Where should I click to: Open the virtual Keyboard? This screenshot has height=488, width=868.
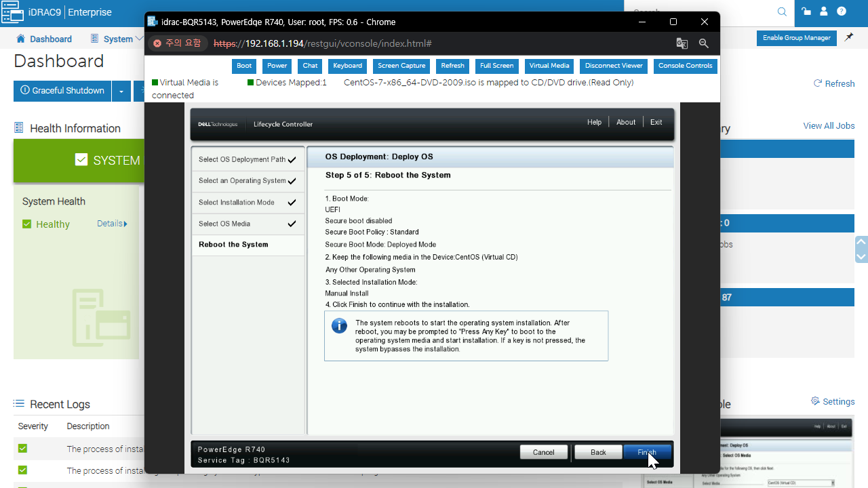point(348,66)
